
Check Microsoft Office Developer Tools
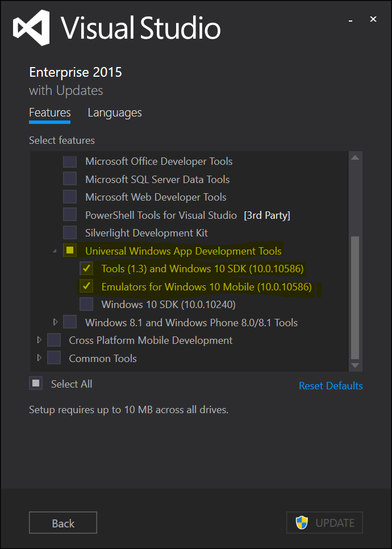pos(70,161)
